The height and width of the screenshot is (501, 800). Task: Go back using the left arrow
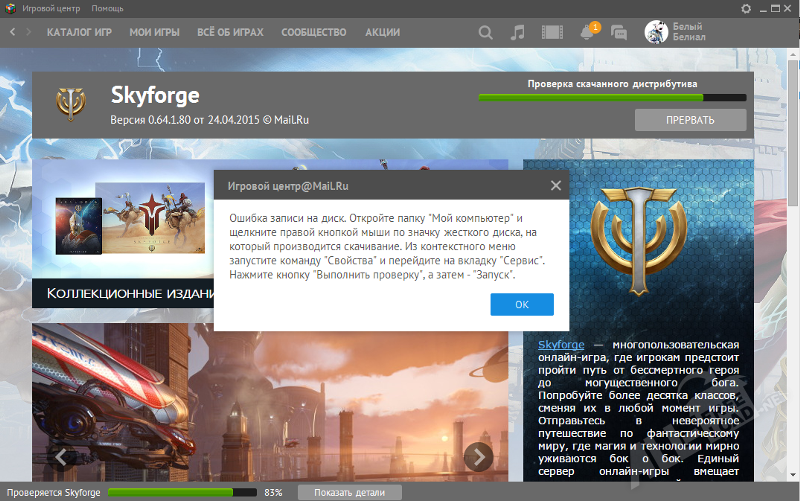pos(13,32)
